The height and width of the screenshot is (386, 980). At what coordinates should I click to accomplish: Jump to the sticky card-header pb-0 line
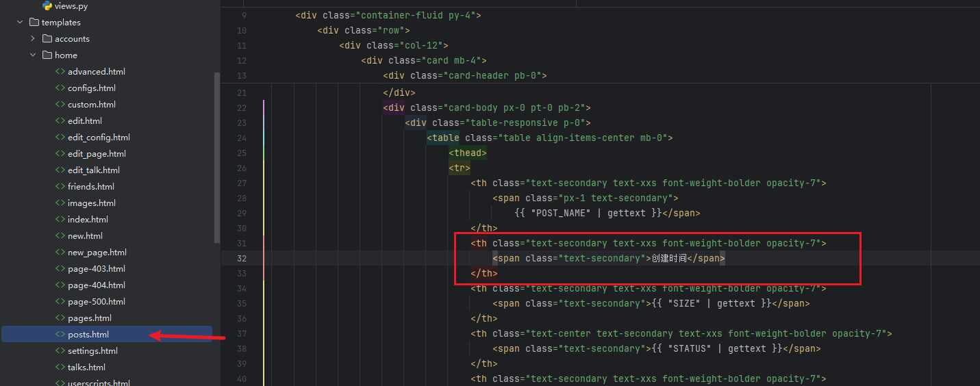point(464,76)
